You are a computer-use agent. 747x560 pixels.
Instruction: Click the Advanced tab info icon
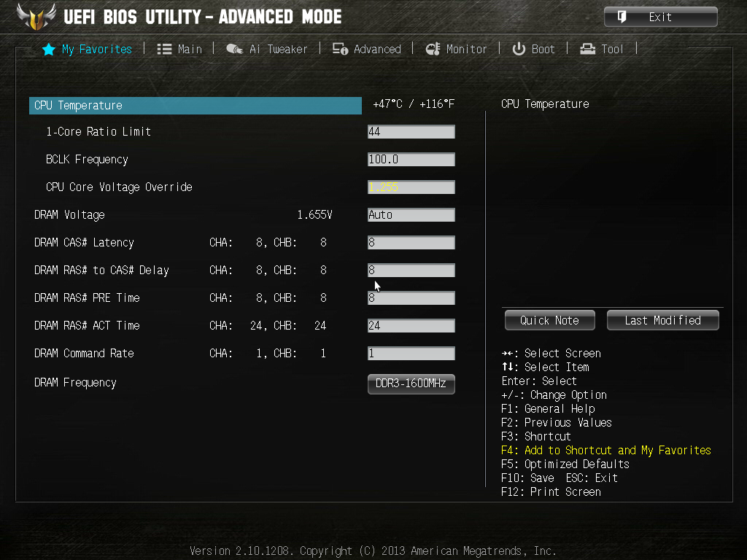[x=340, y=49]
